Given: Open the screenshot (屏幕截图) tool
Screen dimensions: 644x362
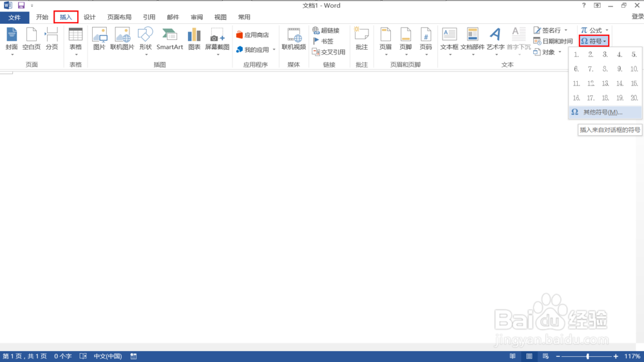Looking at the screenshot, I should click(217, 41).
